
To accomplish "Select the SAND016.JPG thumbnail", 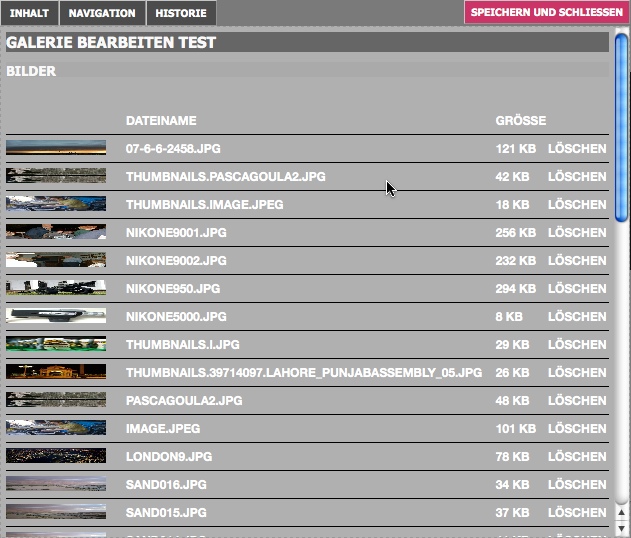I will (x=56, y=484).
